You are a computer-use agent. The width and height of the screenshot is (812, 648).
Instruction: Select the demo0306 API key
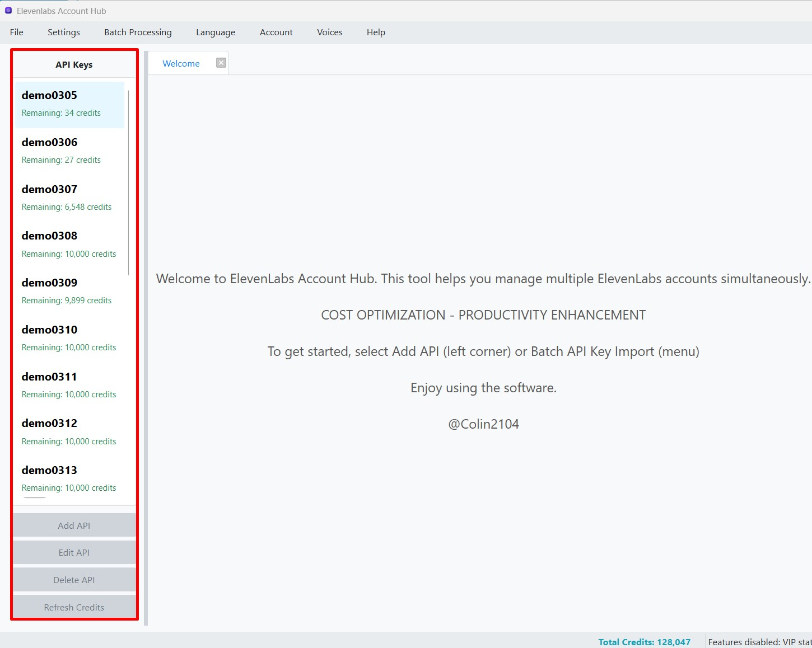69,151
